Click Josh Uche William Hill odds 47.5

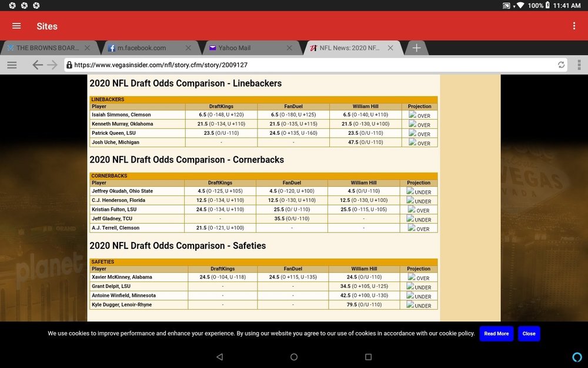coord(365,142)
